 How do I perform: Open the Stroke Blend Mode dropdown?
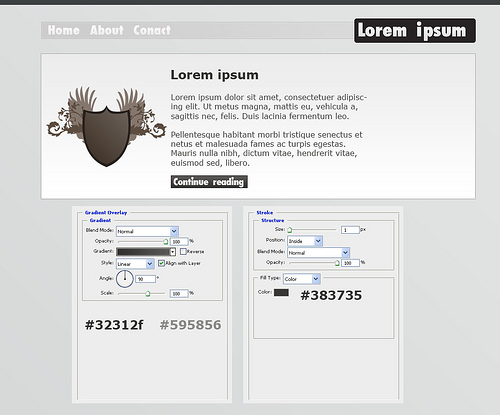(318, 252)
